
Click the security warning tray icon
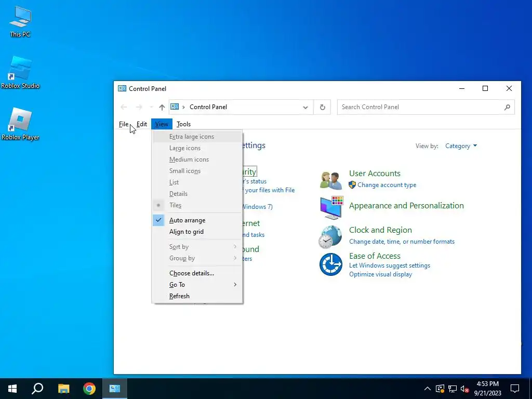tap(440, 389)
